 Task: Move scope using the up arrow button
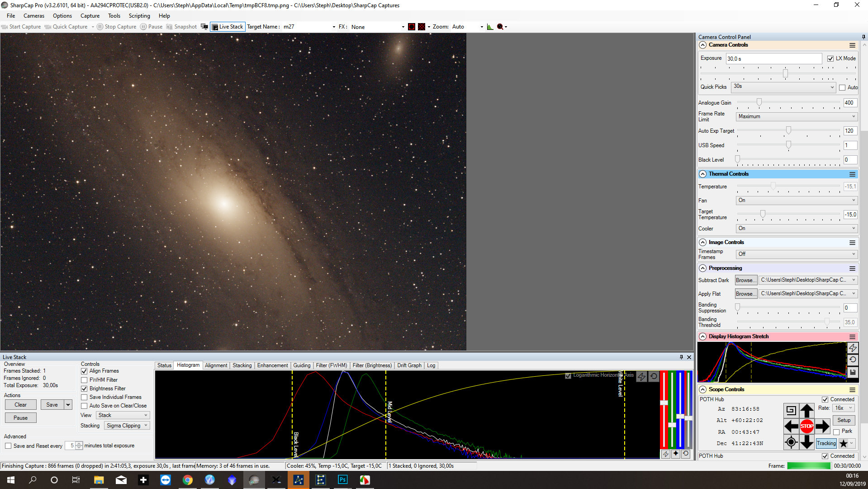pos(806,410)
